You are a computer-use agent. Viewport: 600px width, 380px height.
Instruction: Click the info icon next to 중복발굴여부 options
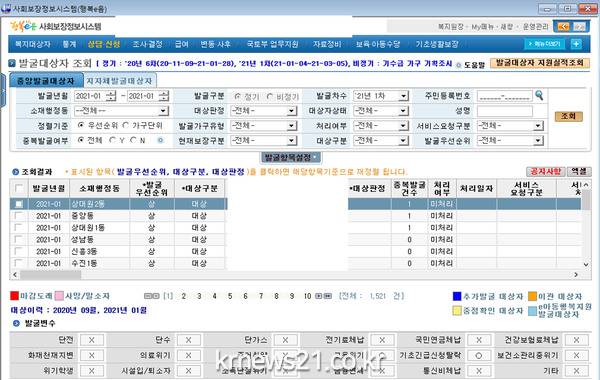161,140
